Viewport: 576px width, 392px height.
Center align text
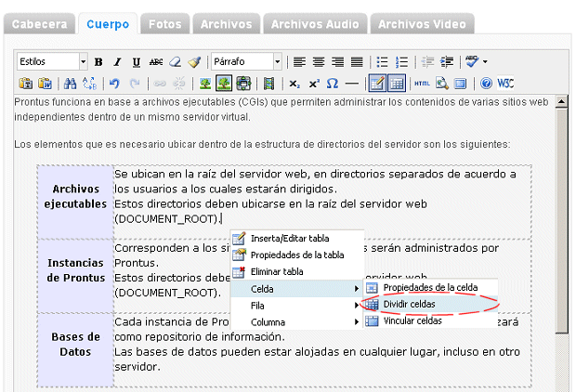(319, 62)
